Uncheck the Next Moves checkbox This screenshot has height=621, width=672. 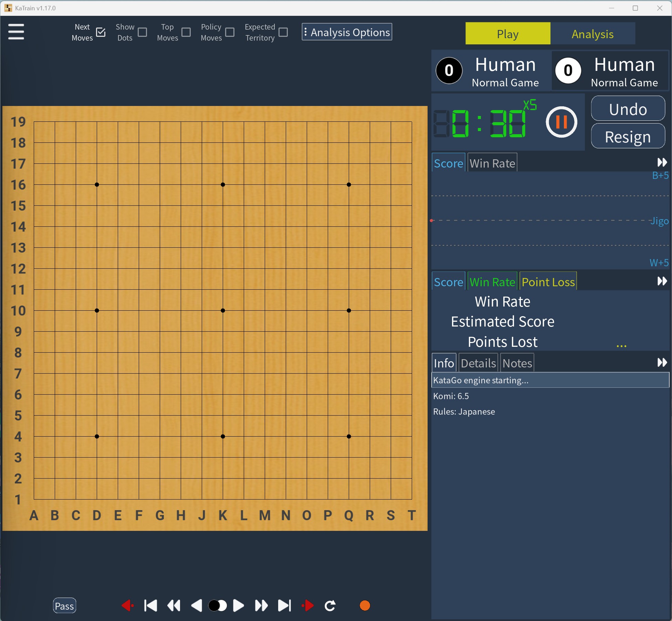point(101,32)
